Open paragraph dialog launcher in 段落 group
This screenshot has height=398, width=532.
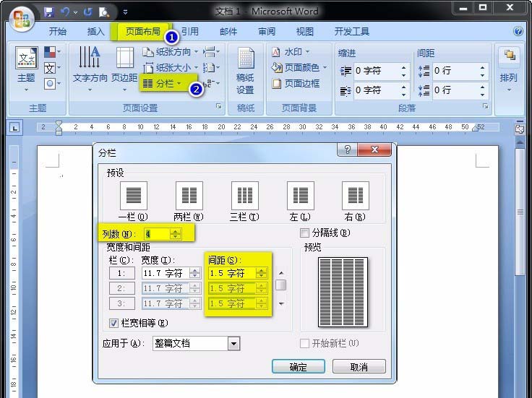(486, 106)
